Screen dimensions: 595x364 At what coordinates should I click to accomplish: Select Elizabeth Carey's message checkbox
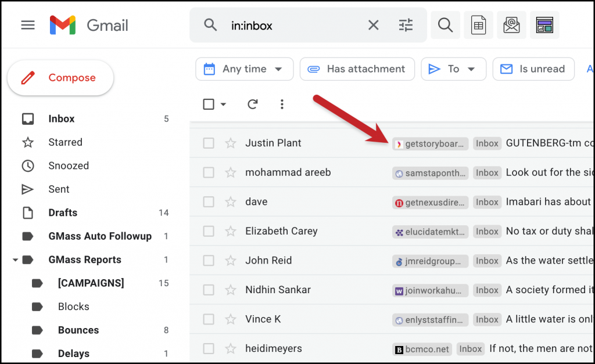point(207,231)
